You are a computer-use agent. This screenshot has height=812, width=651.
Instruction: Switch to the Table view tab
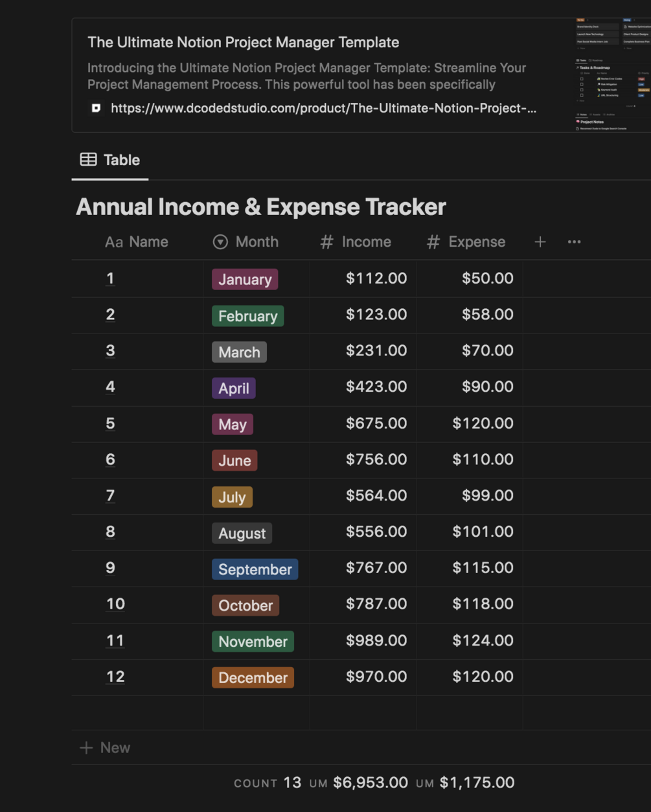pos(110,160)
